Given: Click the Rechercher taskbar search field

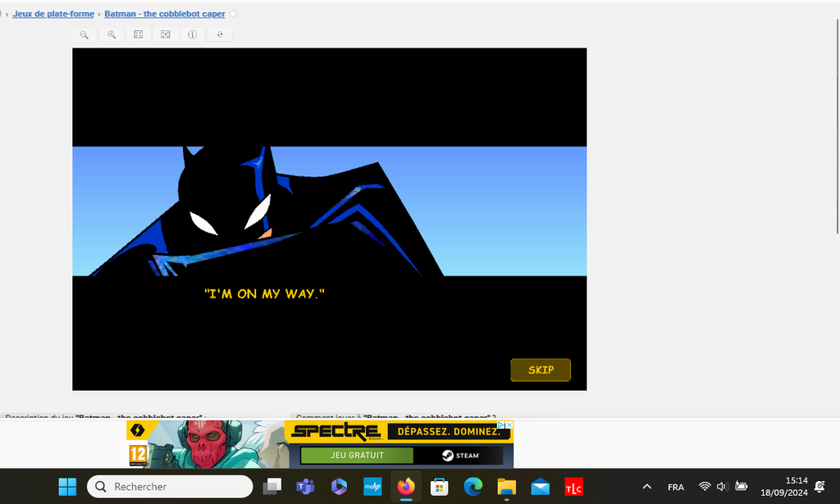Looking at the screenshot, I should click(170, 487).
